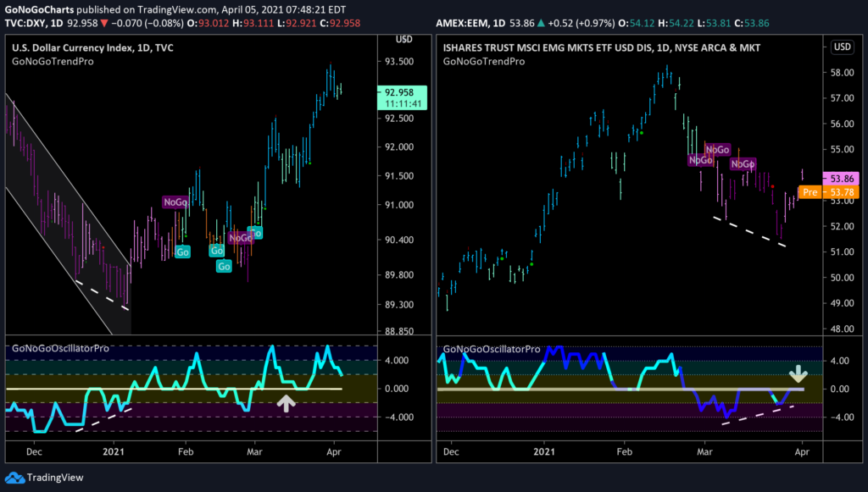868x492 pixels.
Task: Click the 89.300 price axis value
Action: 398,305
